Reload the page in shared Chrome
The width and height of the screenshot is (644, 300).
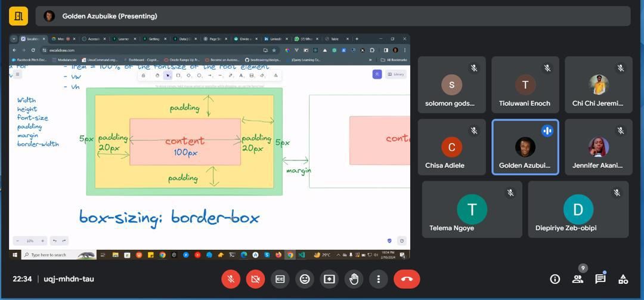[x=33, y=50]
